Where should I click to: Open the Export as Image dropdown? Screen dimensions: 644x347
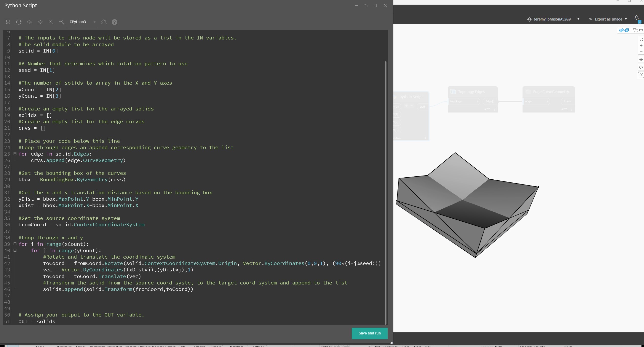pos(626,19)
